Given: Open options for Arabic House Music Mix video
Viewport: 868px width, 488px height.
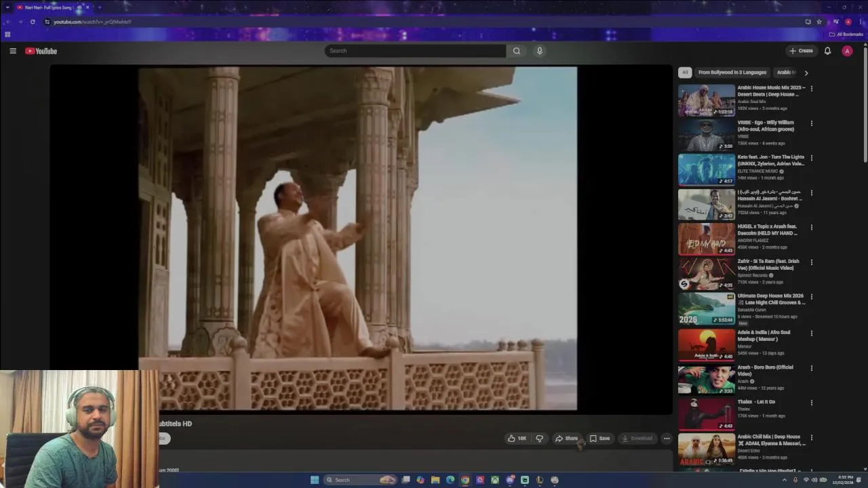Looking at the screenshot, I should 811,88.
